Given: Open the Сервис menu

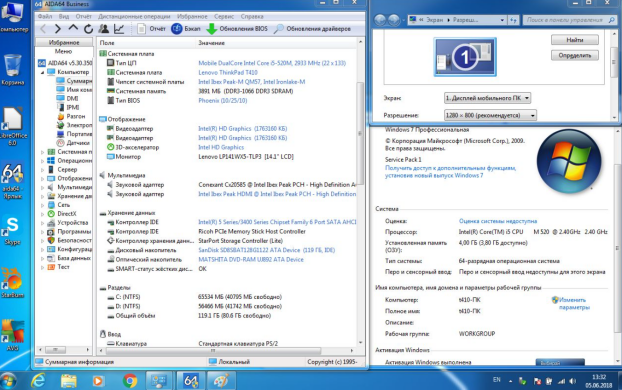Looking at the screenshot, I should tap(224, 16).
